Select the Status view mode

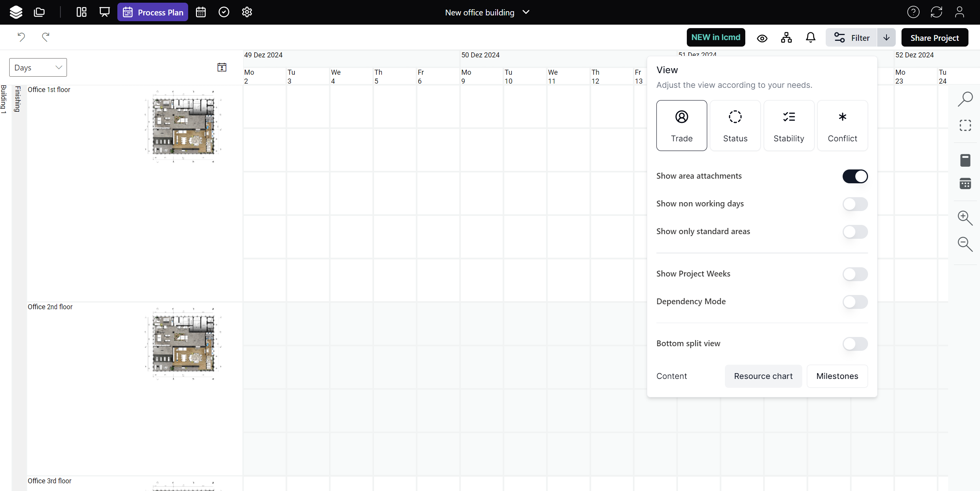(x=735, y=126)
